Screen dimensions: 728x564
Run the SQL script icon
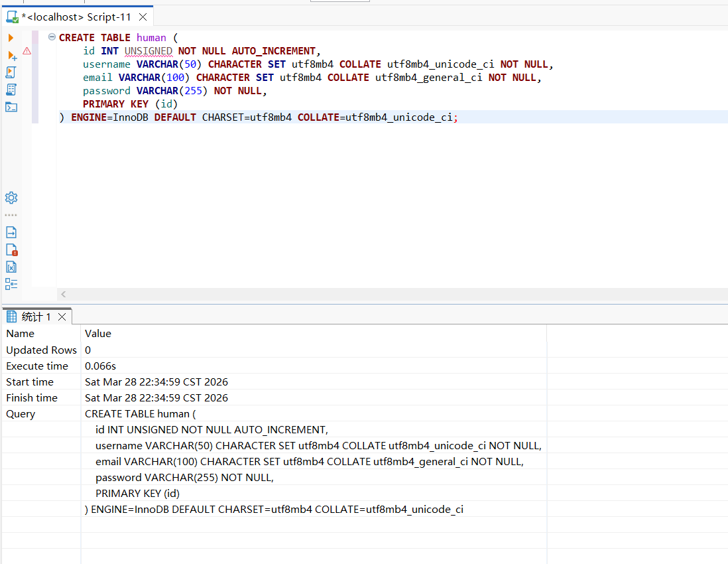[x=11, y=72]
